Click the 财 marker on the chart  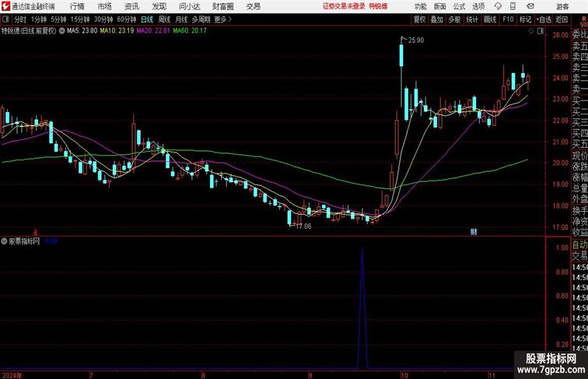[474, 232]
